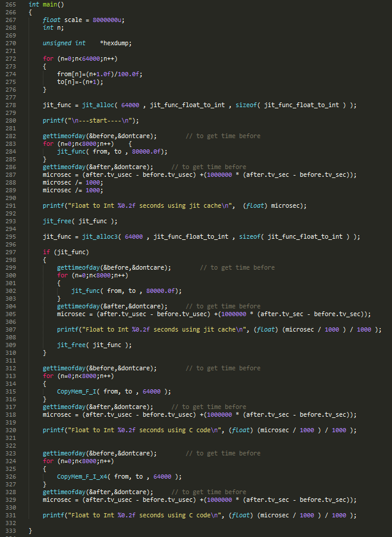392x537 pixels.
Task: Click 'using C code' string on line 320
Action: click(189, 430)
